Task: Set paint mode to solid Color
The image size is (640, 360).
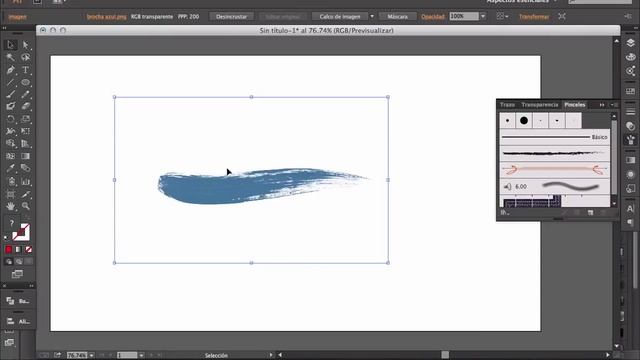Action: 9,249
